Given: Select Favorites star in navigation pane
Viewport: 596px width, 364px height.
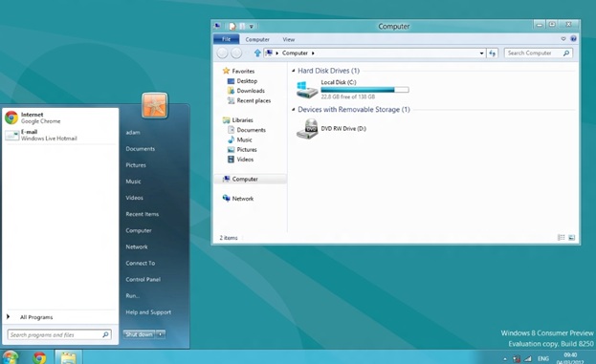Looking at the screenshot, I should (226, 71).
